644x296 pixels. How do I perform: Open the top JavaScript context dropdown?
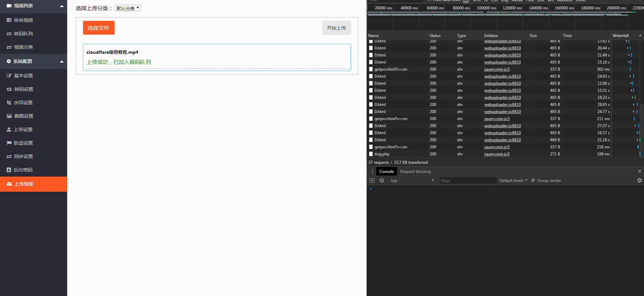point(412,181)
